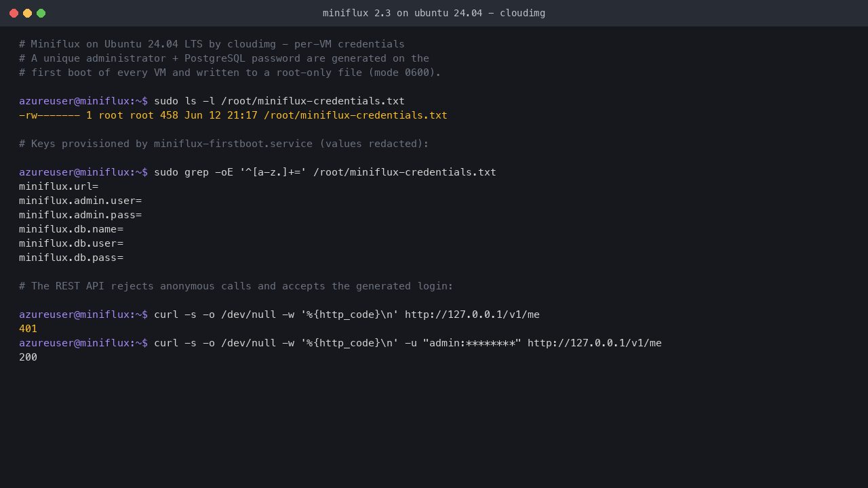Click the 'miniflux.url=' output line
Screen dimensions: 868x488
[58, 186]
